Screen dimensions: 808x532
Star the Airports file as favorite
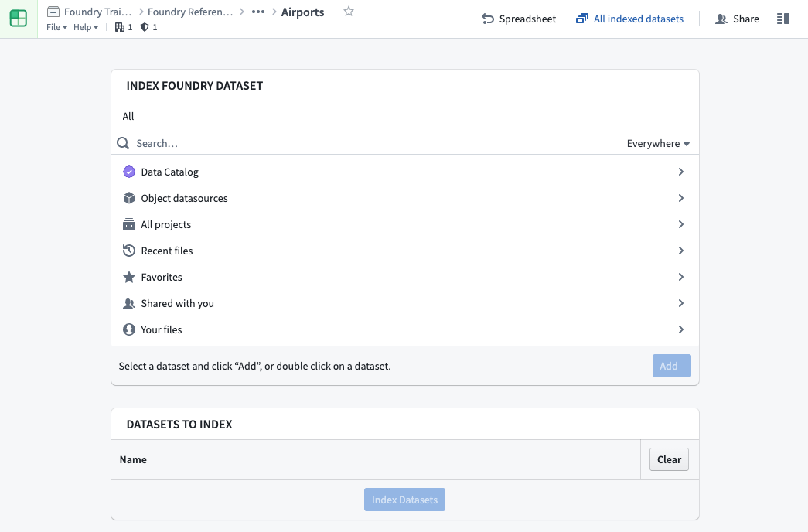coord(349,12)
